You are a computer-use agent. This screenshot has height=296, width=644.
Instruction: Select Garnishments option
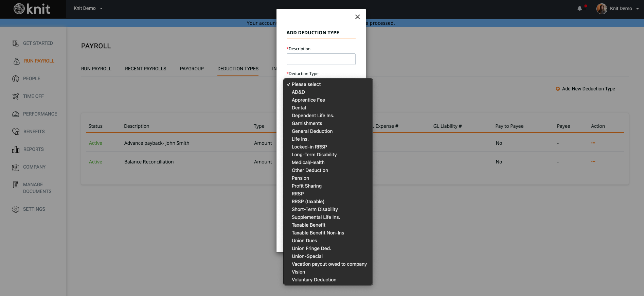328,123
